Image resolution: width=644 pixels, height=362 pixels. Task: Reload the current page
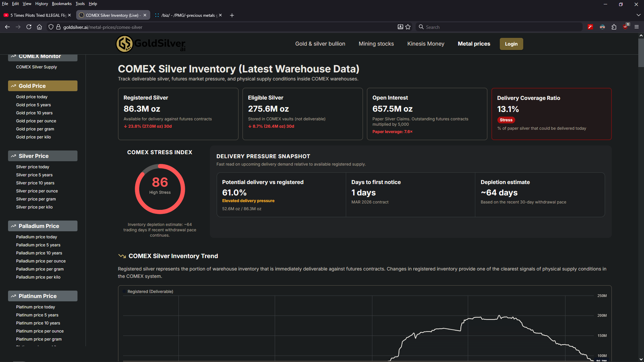[x=29, y=27]
